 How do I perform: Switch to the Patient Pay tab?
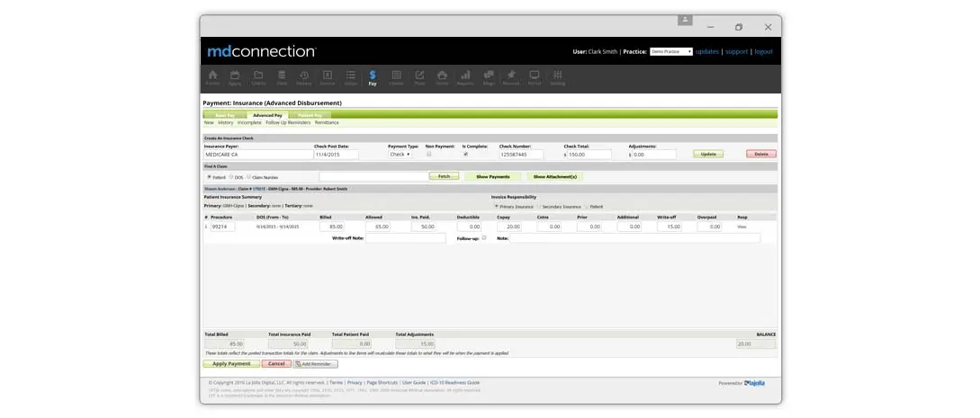pyautogui.click(x=310, y=115)
